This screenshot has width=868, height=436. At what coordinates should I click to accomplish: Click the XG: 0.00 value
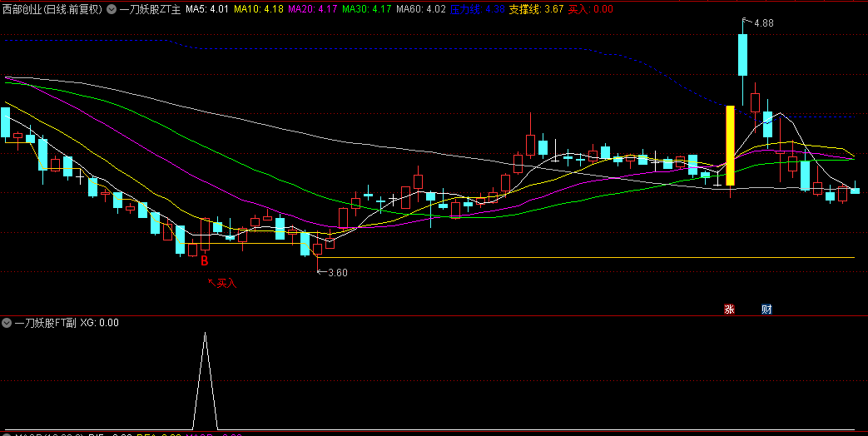(x=99, y=323)
